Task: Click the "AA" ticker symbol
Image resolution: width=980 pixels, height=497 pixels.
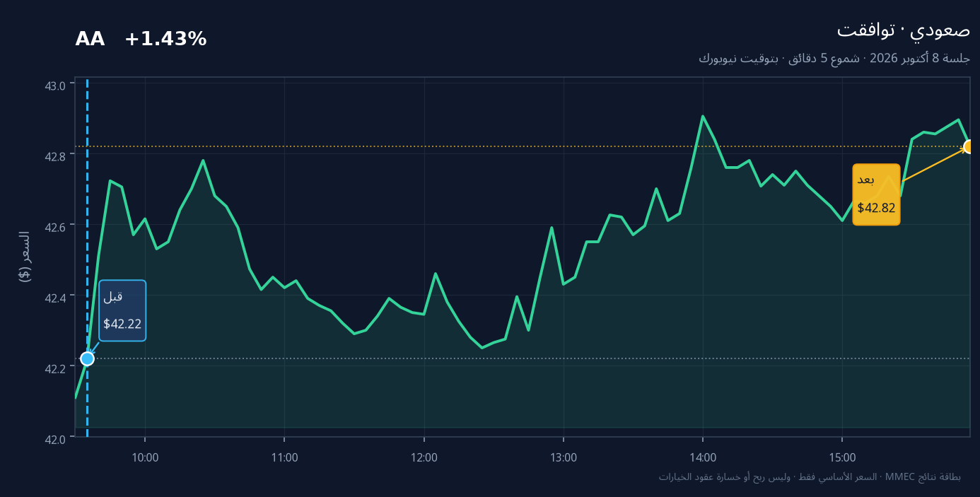Action: [90, 40]
